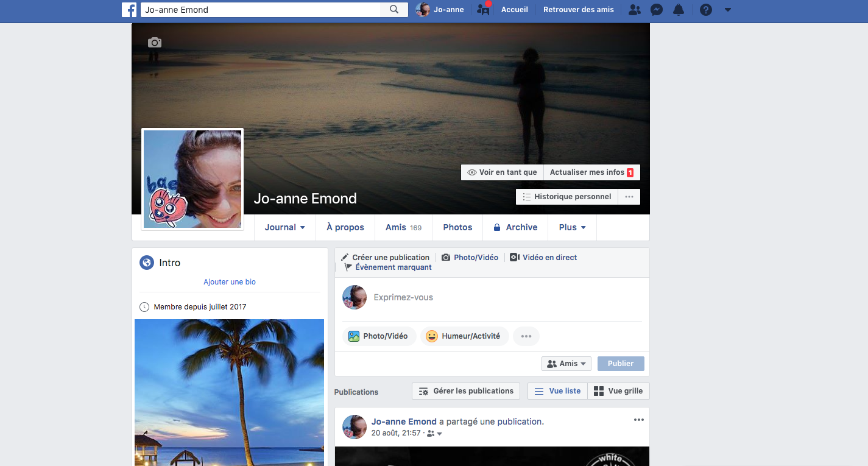Open the Help question mark icon
The width and height of the screenshot is (868, 466).
[x=706, y=10]
